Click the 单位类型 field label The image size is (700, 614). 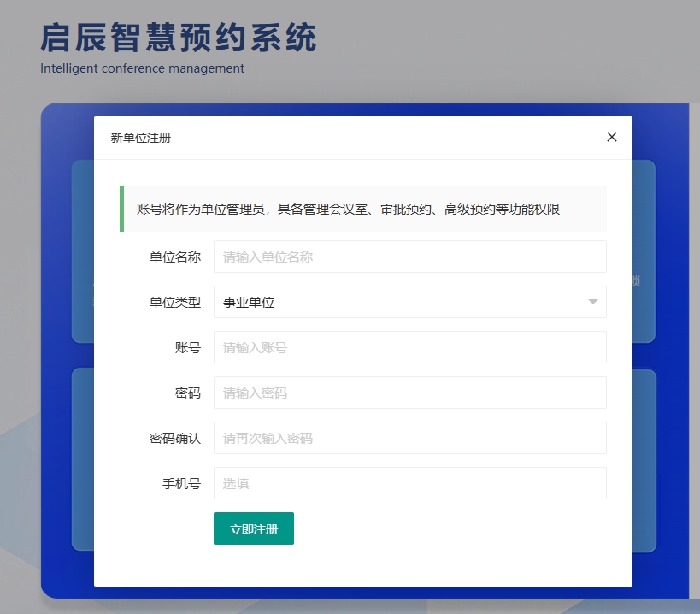click(x=174, y=302)
